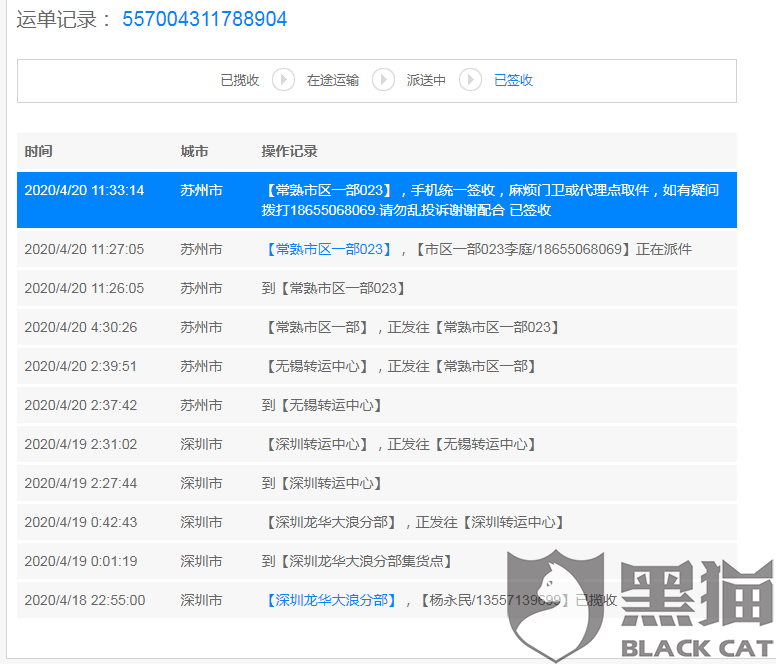Select the highlighted 2020/4/20 11:33:14 timestamp

point(84,190)
